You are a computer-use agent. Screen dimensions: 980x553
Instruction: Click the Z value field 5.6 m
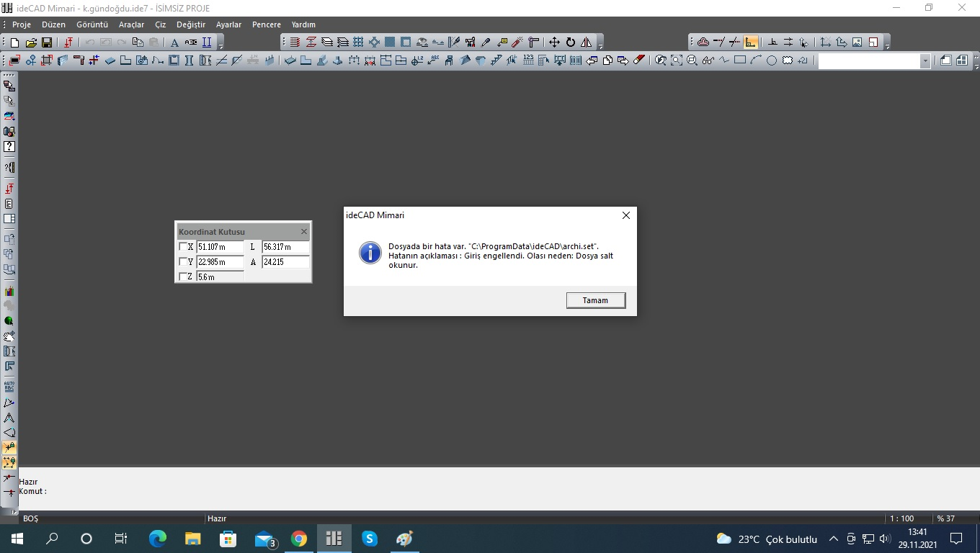[x=220, y=276]
